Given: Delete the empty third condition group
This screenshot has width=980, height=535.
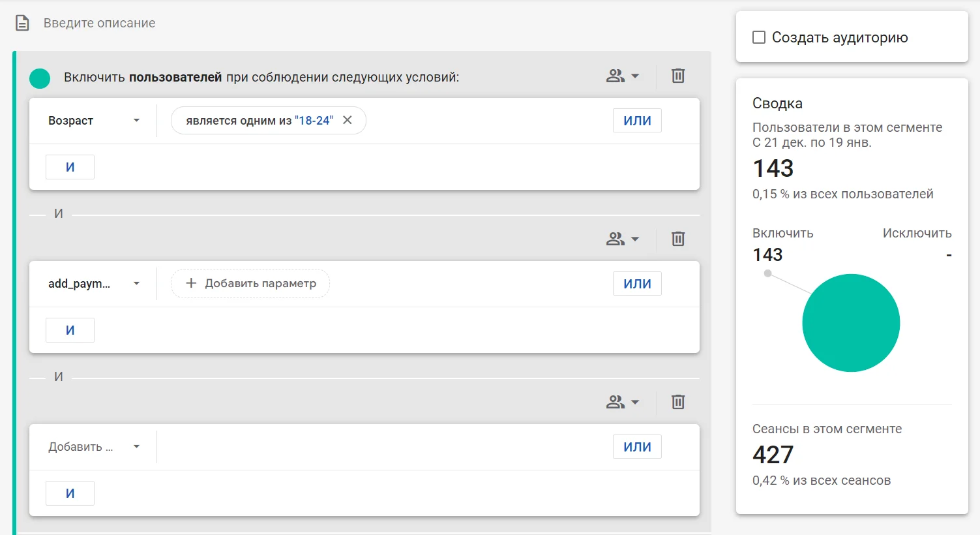Looking at the screenshot, I should 678,402.
